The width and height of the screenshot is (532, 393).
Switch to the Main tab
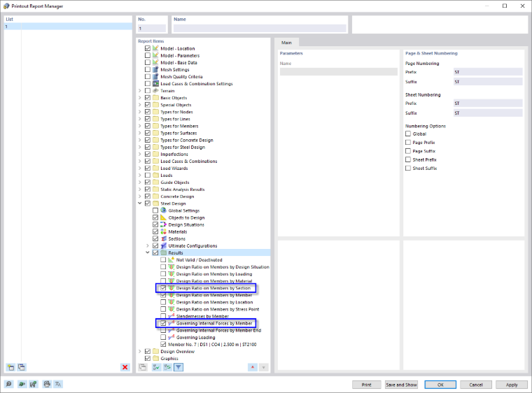[286, 43]
